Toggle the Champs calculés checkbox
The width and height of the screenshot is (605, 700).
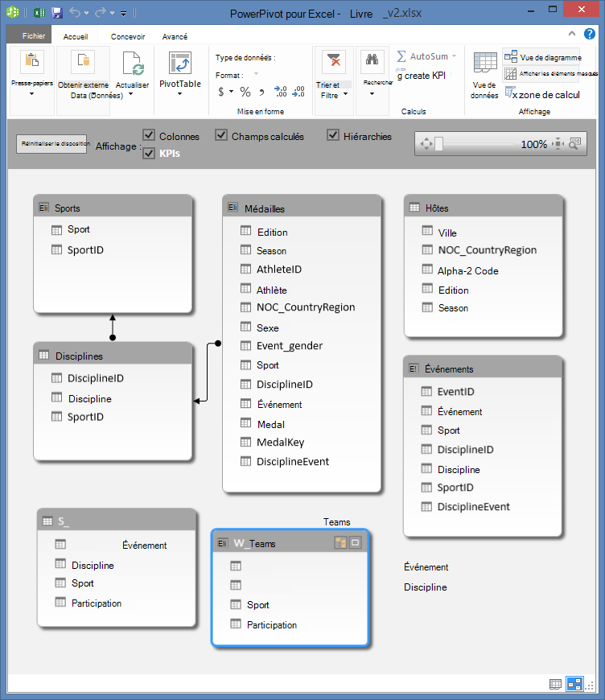pos(221,135)
